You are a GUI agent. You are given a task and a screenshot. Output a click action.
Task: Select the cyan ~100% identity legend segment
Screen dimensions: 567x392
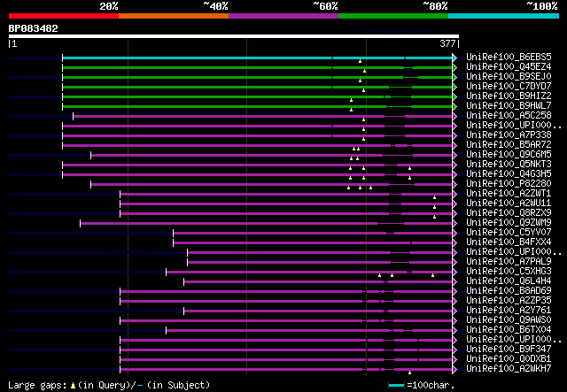(504, 16)
